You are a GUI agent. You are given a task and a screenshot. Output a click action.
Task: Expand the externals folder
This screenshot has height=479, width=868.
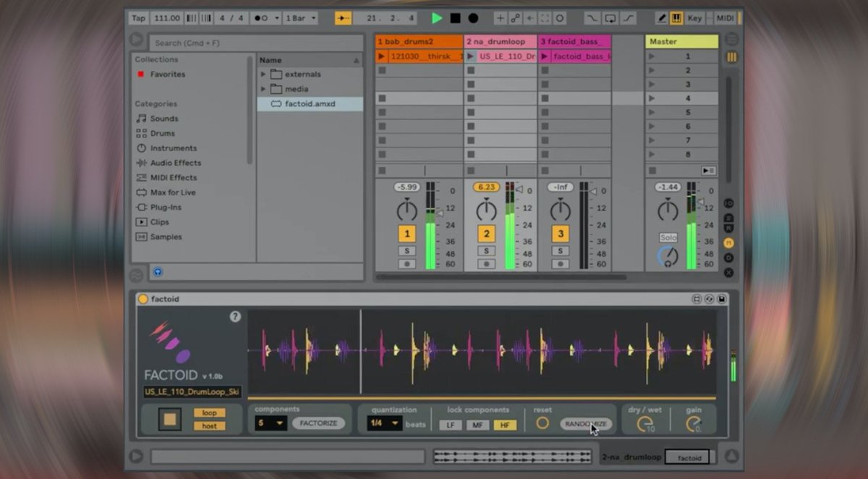[x=263, y=74]
